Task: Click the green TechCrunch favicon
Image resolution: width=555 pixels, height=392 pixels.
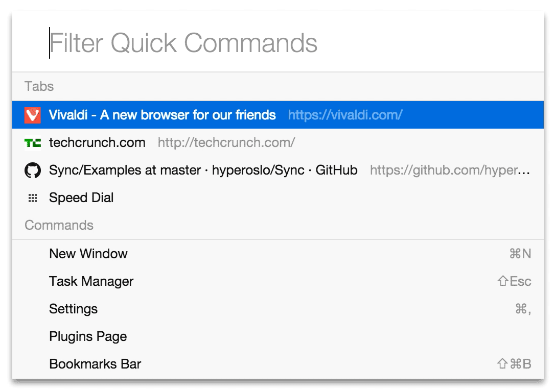Action: [x=32, y=143]
